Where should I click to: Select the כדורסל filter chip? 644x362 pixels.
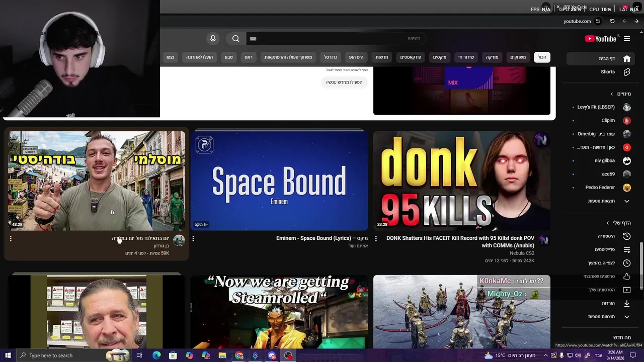coord(331,57)
